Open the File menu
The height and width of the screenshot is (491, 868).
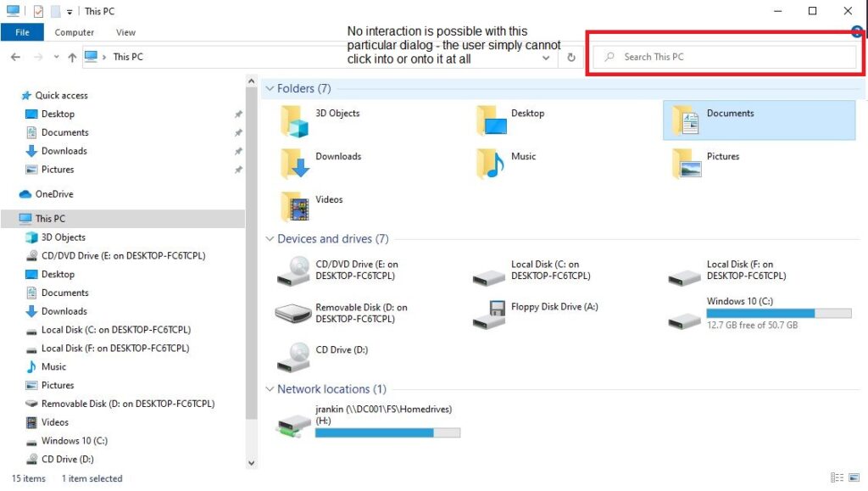coord(22,32)
